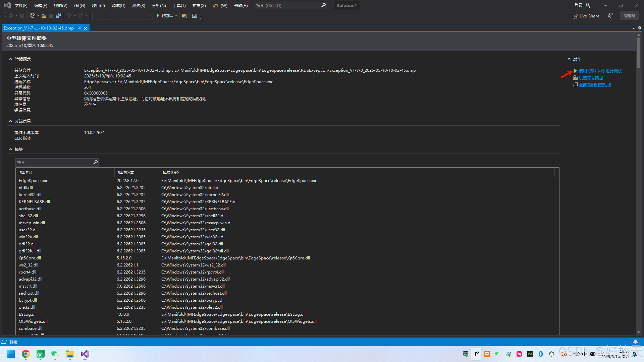
Task: Click the notification bell in status bar
Action: pos(635,342)
